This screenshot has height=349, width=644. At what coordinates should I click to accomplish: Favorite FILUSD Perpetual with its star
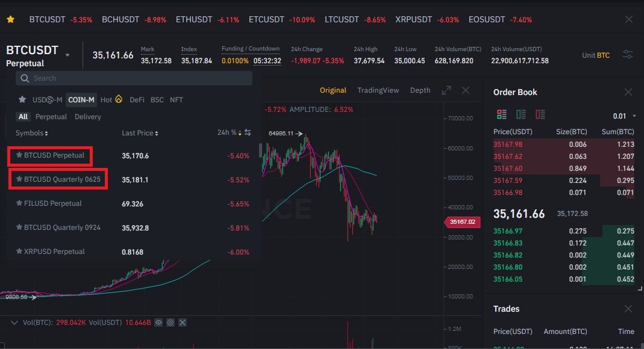(19, 203)
